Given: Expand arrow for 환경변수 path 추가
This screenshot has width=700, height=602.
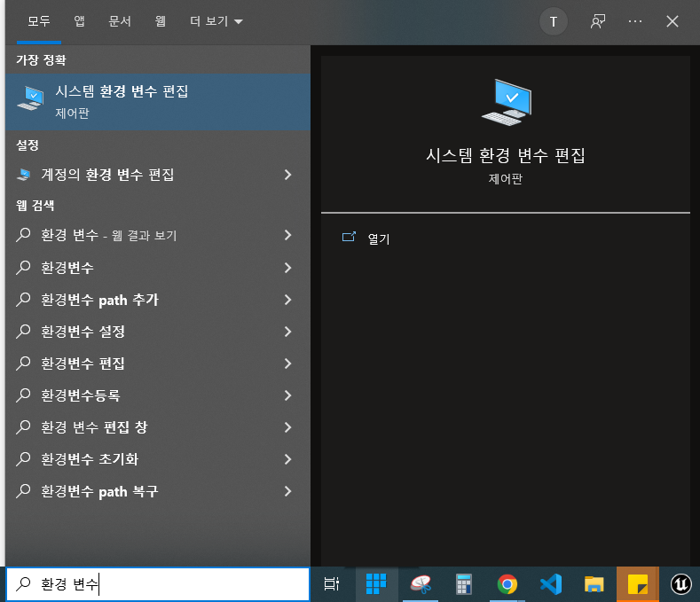Looking at the screenshot, I should coord(288,300).
